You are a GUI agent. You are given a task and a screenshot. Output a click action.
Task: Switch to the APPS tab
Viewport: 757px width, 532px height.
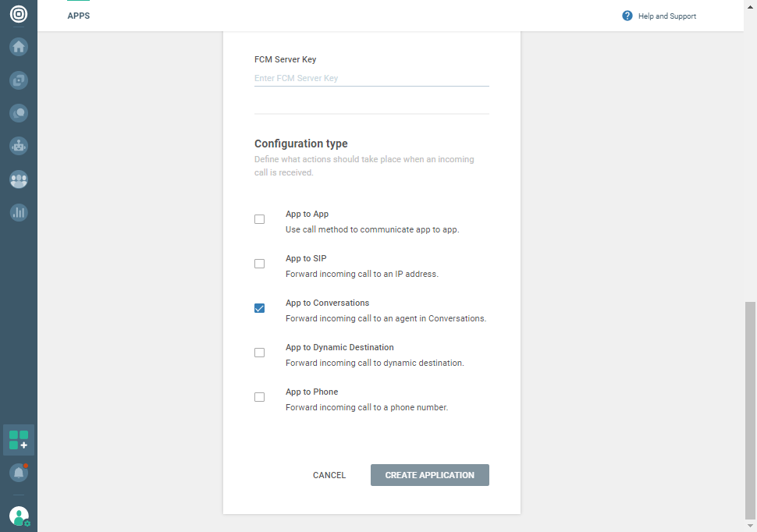pos(79,16)
